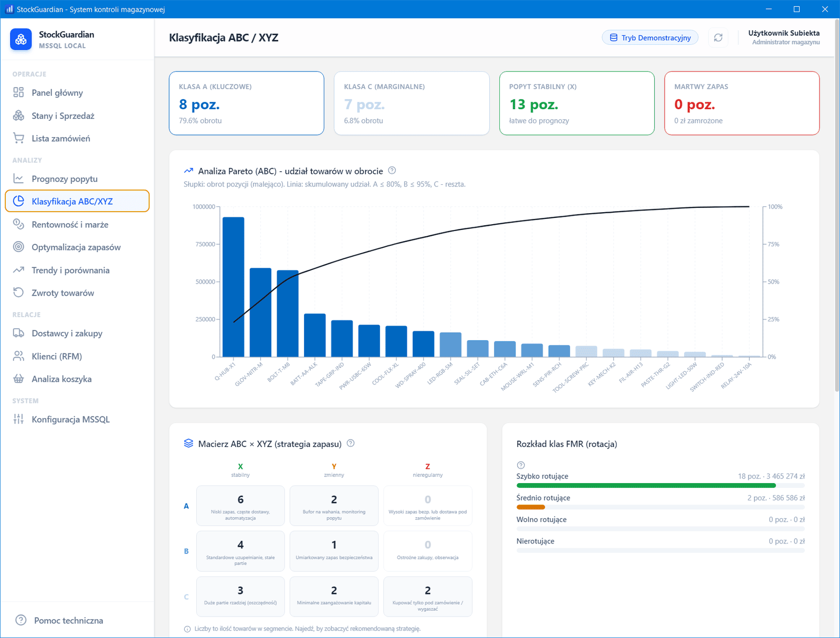840x638 pixels.
Task: Click the Dostawcy i zakupy truck icon
Action: coord(18,333)
